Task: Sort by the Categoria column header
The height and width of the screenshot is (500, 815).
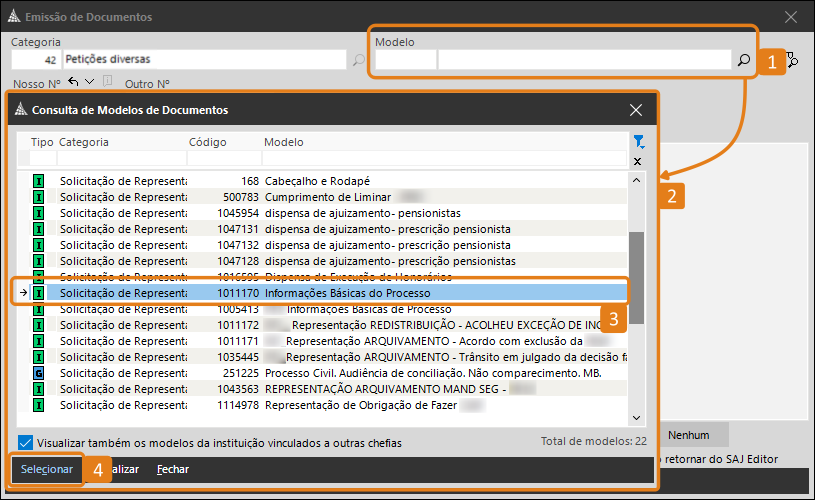Action: [x=84, y=142]
